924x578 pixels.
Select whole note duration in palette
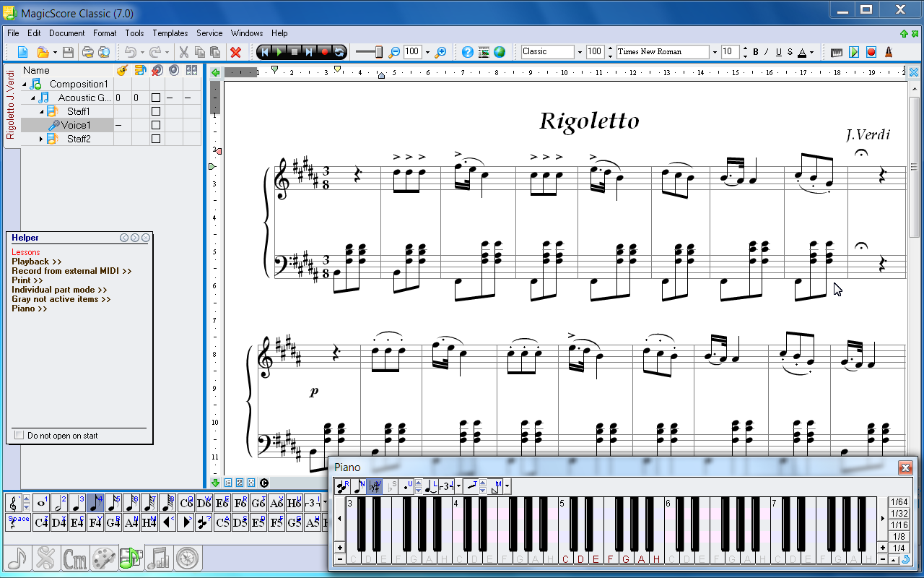coord(42,503)
